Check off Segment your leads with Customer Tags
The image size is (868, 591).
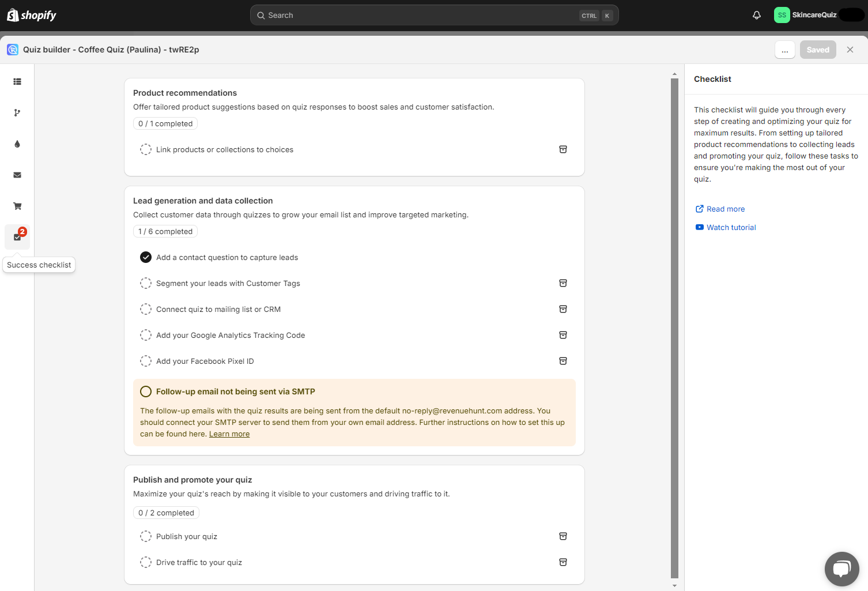tap(146, 283)
